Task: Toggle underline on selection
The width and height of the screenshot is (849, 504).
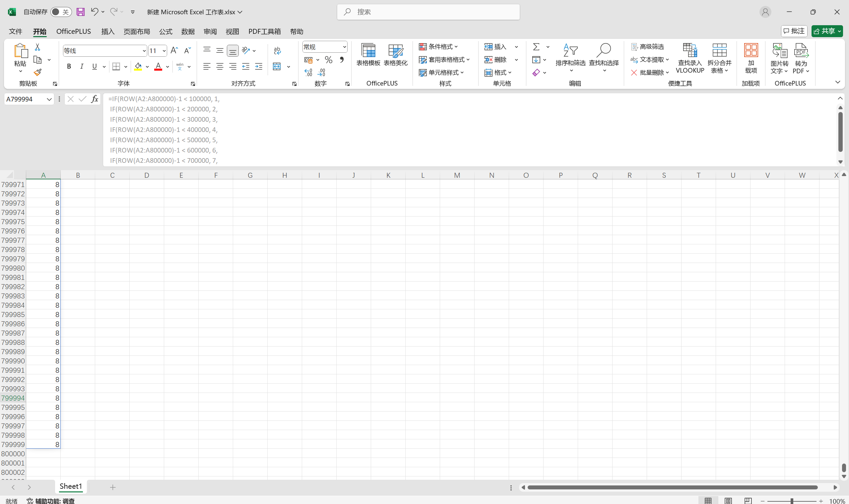Action: pos(94,66)
